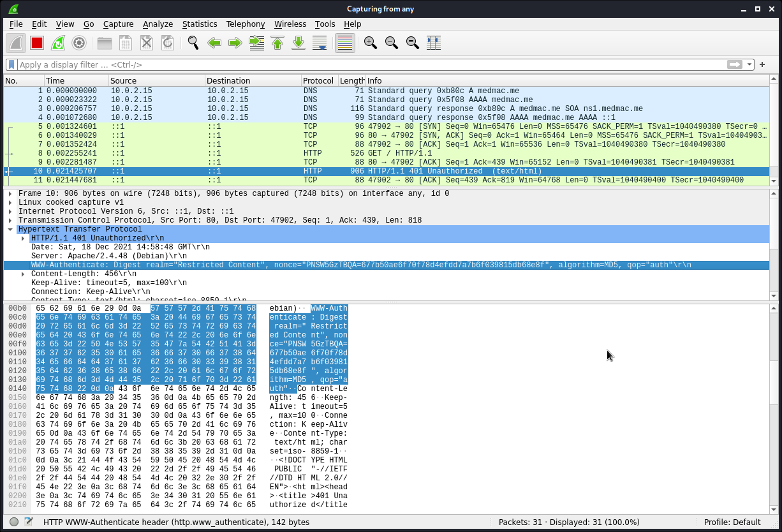This screenshot has width=782, height=532.
Task: Click the packet list vertical scrollbar
Action: tap(774, 131)
